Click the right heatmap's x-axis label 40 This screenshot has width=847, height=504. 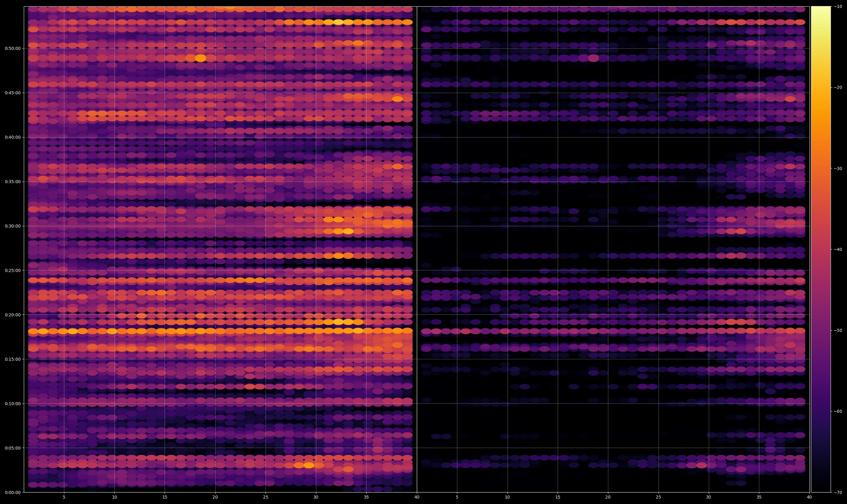809,497
